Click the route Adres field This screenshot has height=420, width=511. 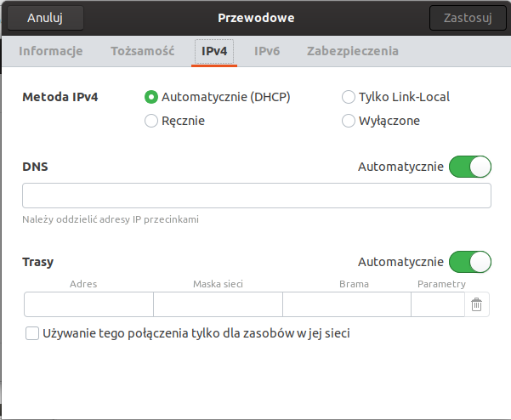(x=88, y=304)
